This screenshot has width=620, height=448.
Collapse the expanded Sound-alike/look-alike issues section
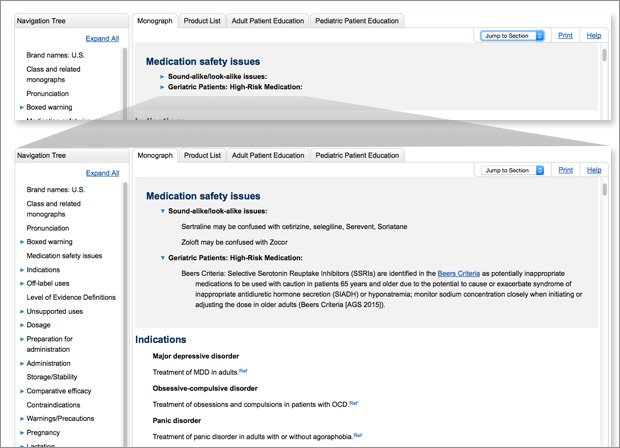(x=163, y=212)
